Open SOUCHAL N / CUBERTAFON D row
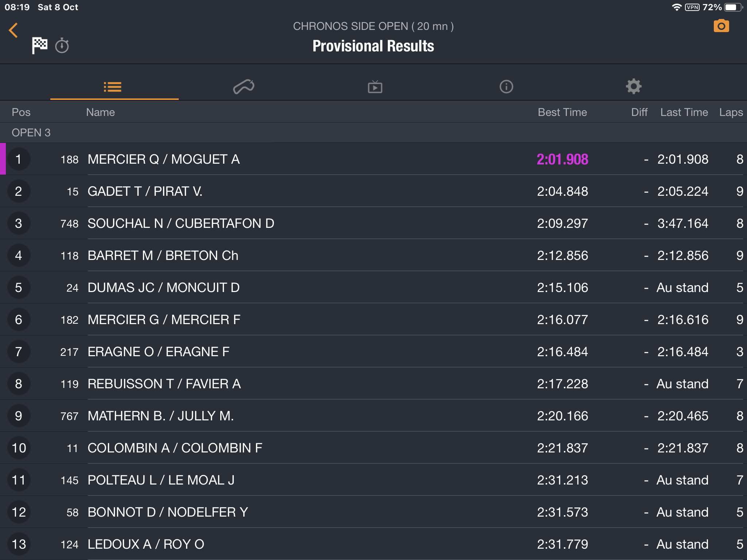This screenshot has height=560, width=747. 373,223
